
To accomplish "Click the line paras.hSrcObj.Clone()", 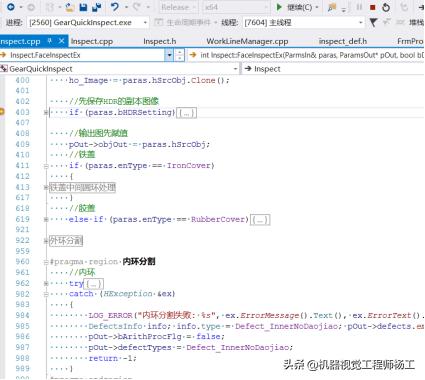I will pos(149,80).
